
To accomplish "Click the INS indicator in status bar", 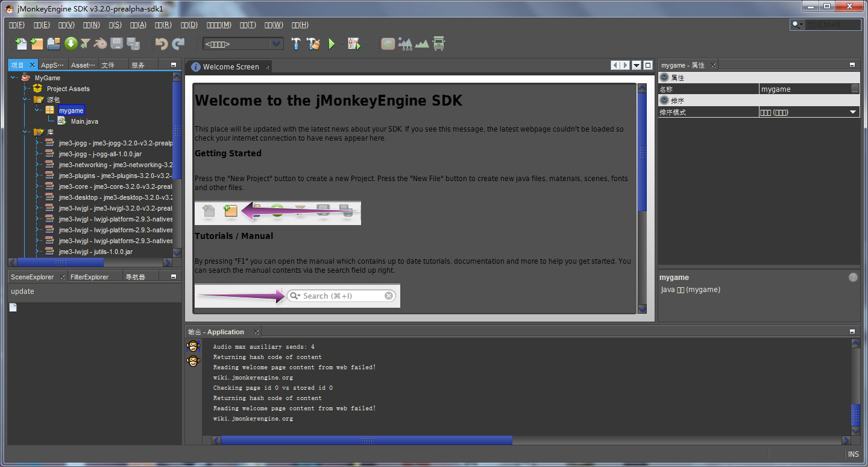I will point(853,454).
